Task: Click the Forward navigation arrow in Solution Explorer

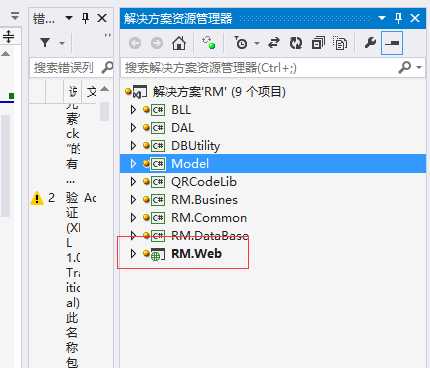Action: click(157, 43)
